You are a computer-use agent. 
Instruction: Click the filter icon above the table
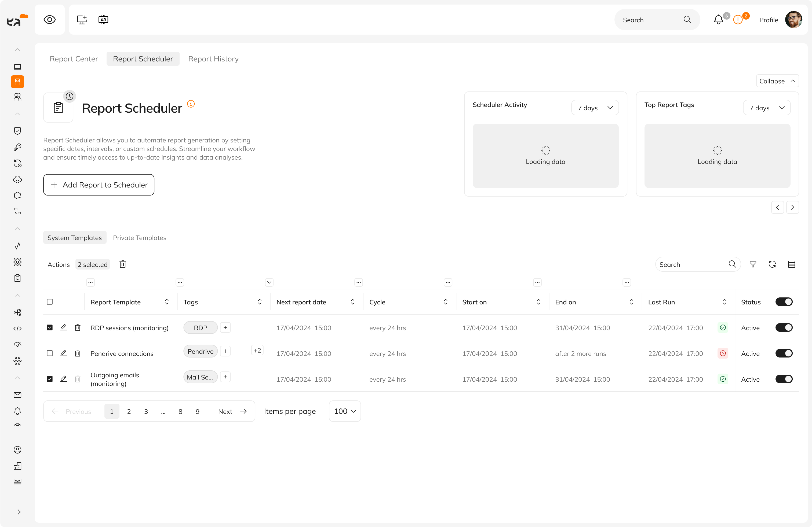(x=753, y=264)
